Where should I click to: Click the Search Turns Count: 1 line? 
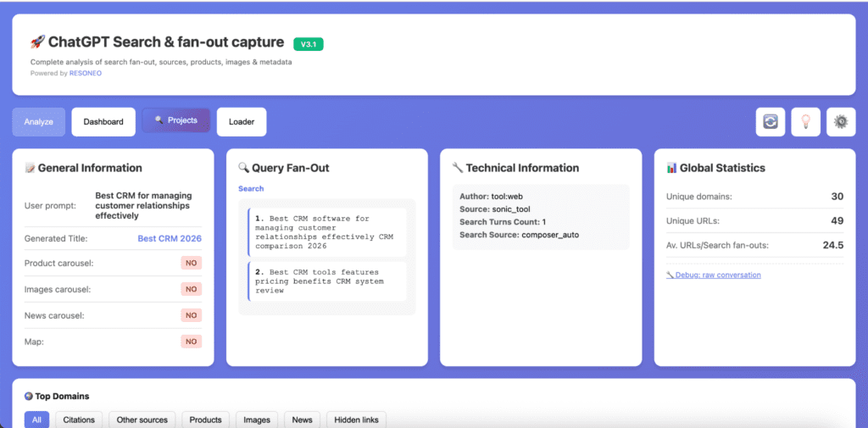pos(503,222)
